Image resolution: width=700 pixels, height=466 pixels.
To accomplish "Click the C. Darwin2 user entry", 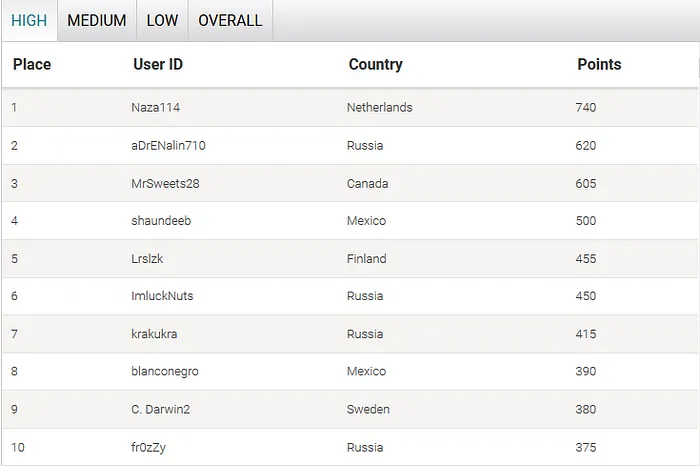I will pyautogui.click(x=160, y=409).
